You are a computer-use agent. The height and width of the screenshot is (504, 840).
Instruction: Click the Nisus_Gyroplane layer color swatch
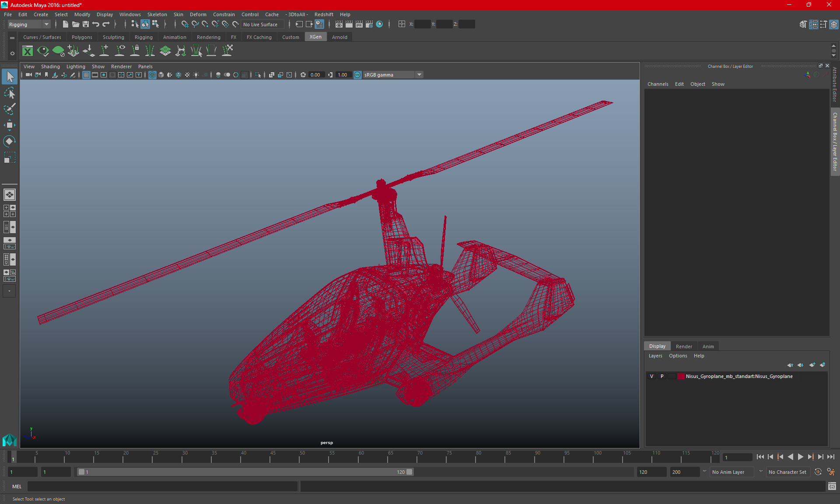(681, 376)
